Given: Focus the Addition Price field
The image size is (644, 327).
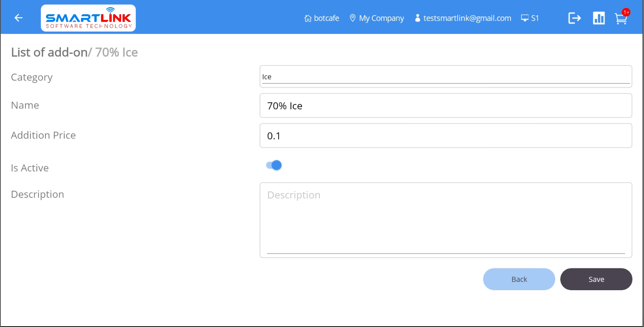Looking at the screenshot, I should click(x=445, y=136).
